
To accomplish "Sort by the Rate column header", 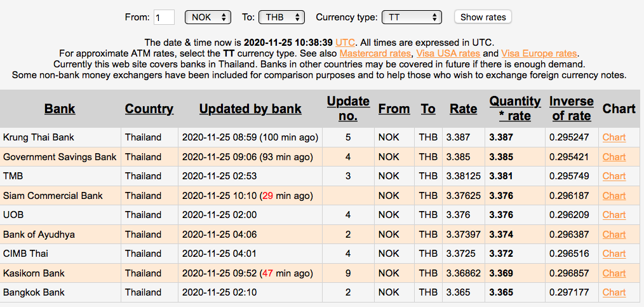I will click(x=463, y=109).
